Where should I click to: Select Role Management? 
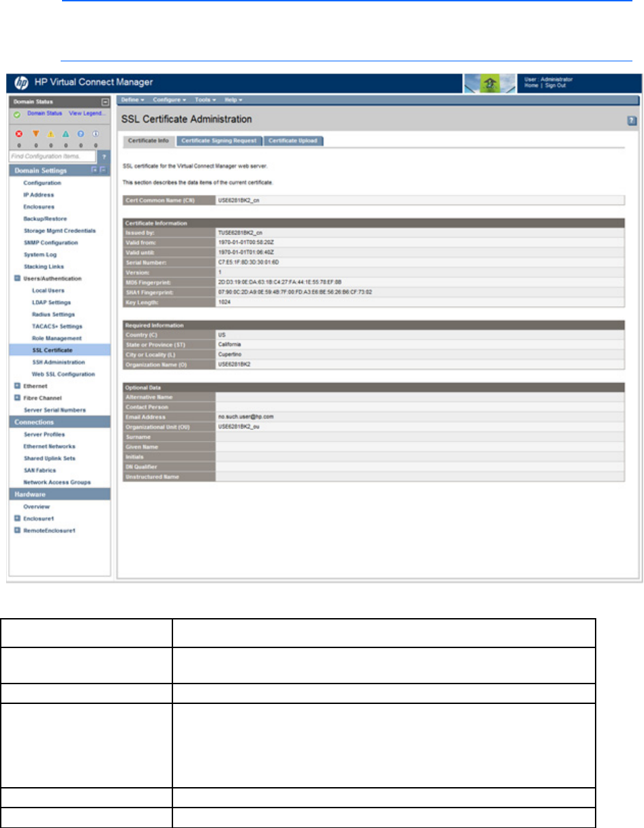[x=57, y=338]
